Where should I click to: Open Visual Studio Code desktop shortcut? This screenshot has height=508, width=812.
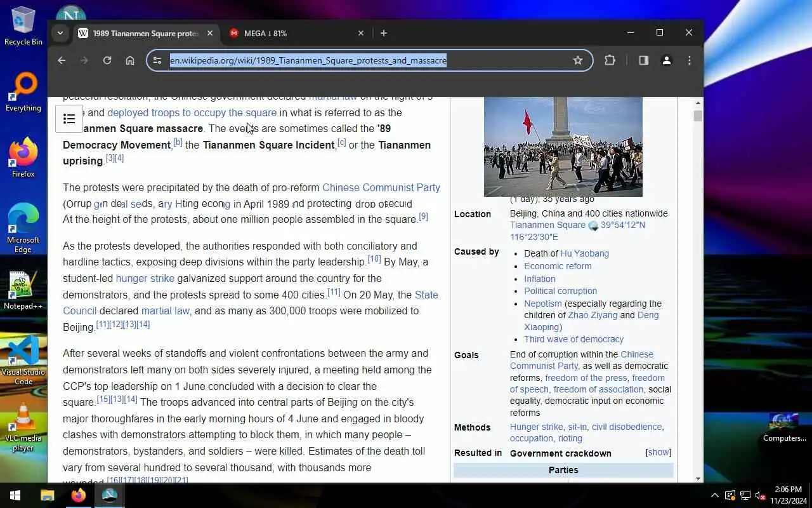pos(23,360)
